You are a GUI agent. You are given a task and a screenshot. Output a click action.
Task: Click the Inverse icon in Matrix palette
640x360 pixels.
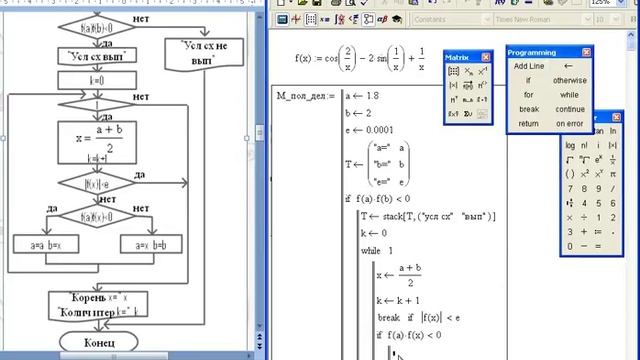[482, 71]
